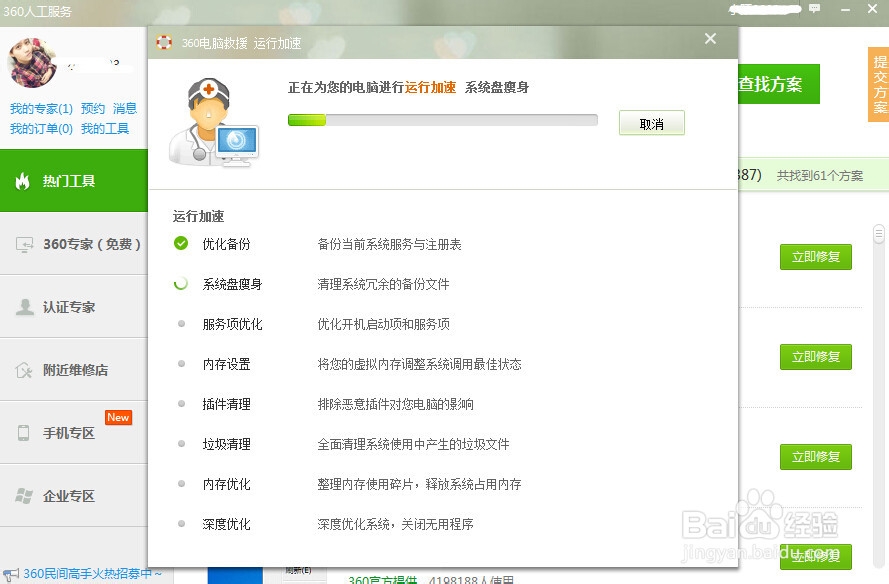Screen dimensions: 889x584
Task: Click the running status icon beside 系统盘瘦身
Action: [182, 283]
